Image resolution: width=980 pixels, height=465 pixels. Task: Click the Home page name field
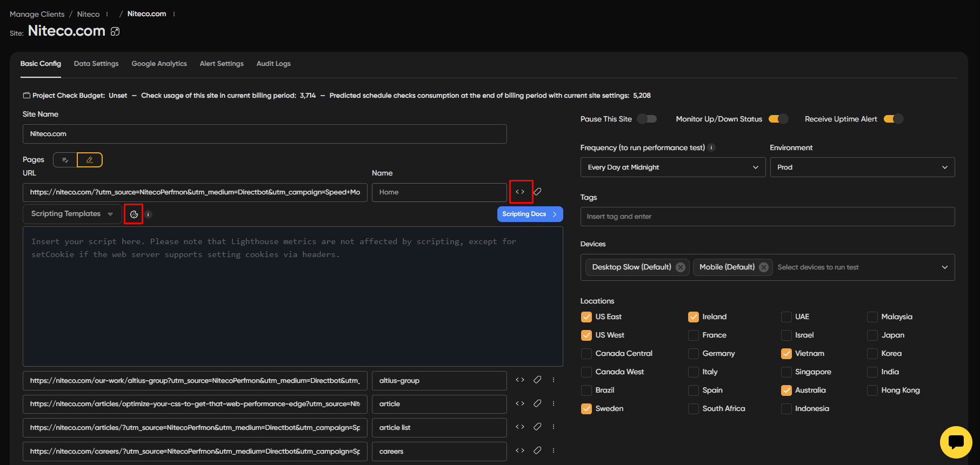(x=439, y=192)
